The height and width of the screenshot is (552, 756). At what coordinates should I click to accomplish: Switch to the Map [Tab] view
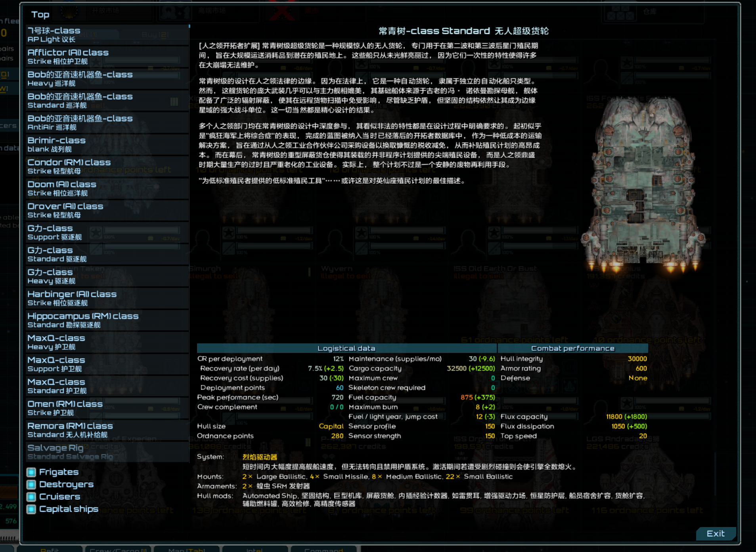tap(187, 549)
